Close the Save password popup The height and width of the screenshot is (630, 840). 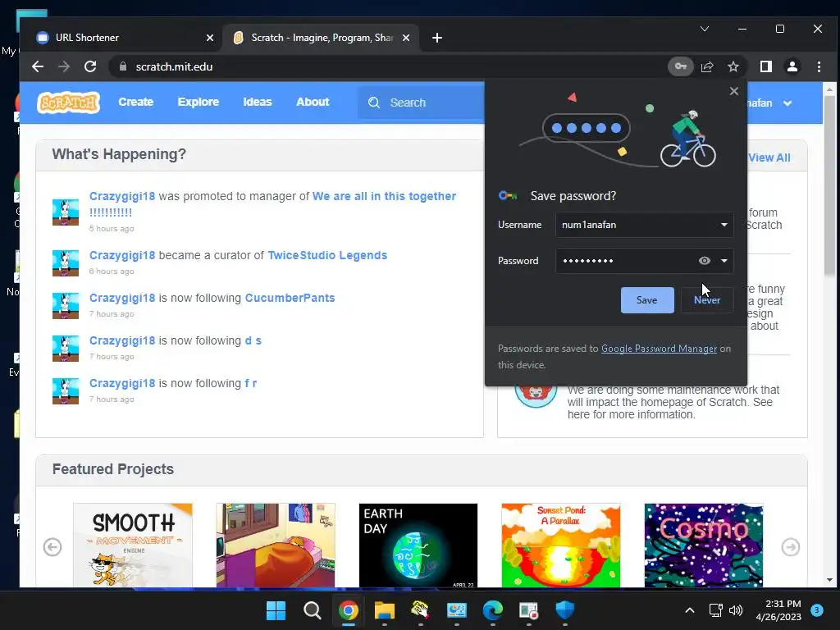click(734, 91)
